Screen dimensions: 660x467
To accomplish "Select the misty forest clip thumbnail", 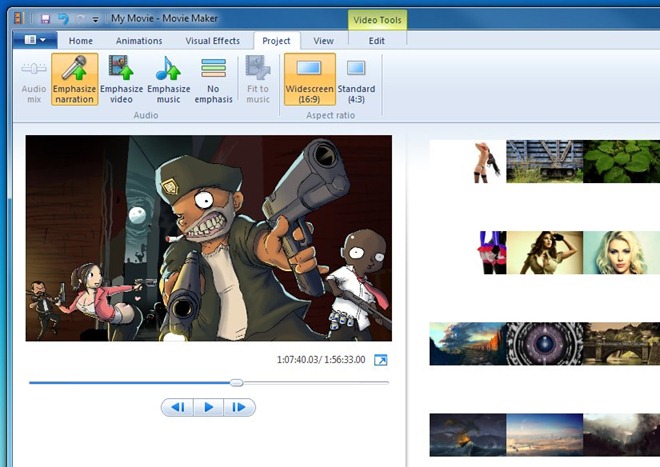I will coord(621,435).
